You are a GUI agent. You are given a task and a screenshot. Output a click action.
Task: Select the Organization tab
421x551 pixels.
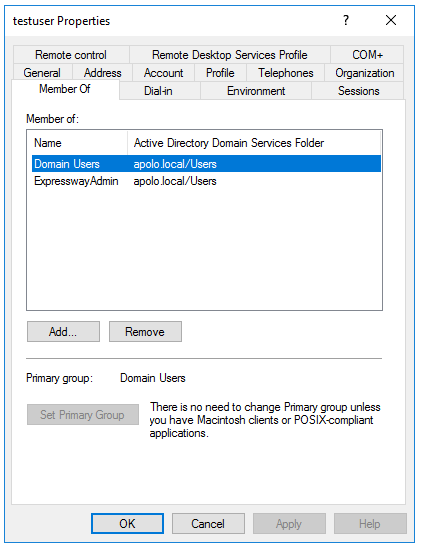click(x=364, y=73)
